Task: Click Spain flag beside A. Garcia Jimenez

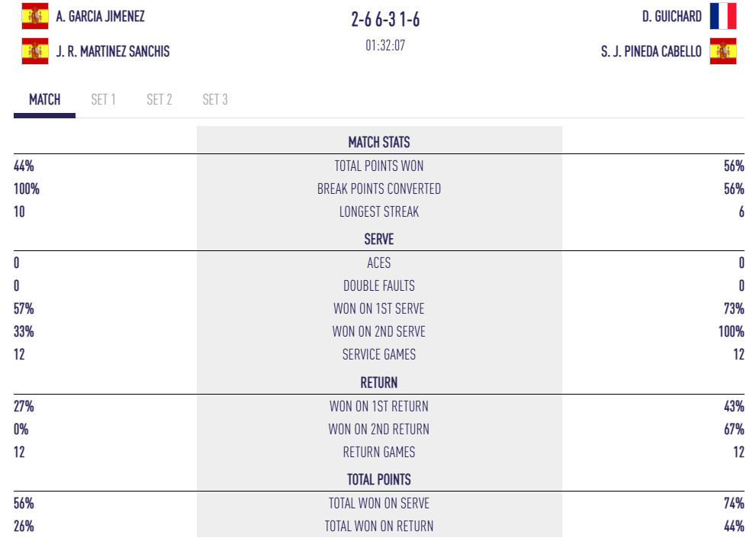Action: [x=35, y=16]
